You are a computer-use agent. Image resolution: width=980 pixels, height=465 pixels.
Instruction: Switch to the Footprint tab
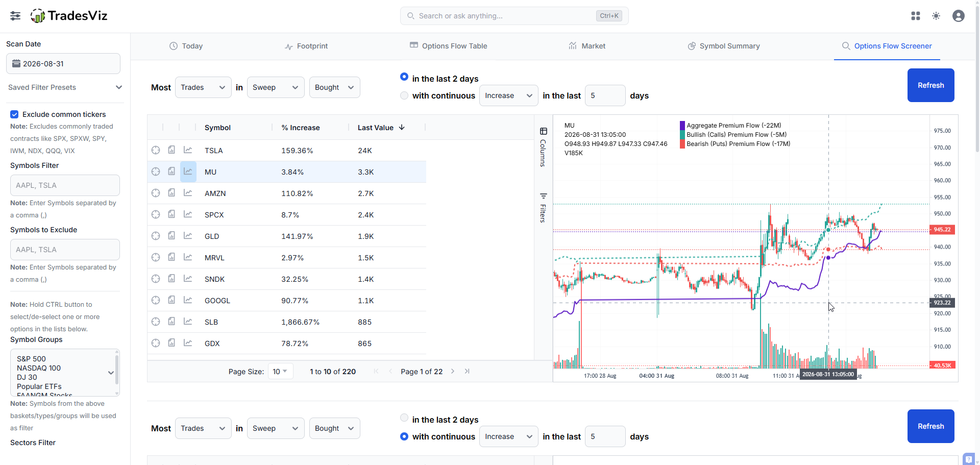click(306, 46)
